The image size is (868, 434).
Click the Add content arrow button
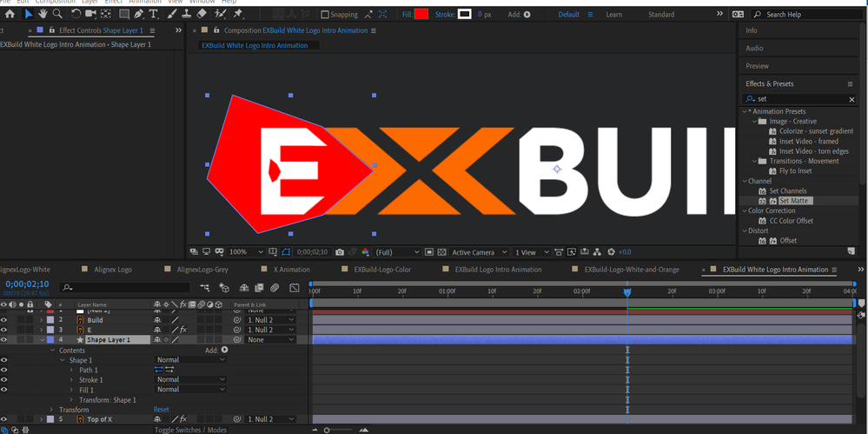tap(224, 350)
